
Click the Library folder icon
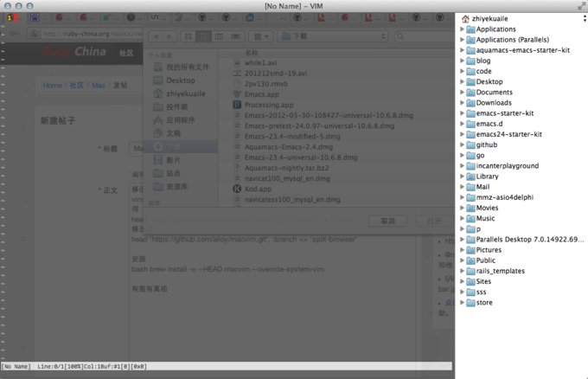(470, 177)
